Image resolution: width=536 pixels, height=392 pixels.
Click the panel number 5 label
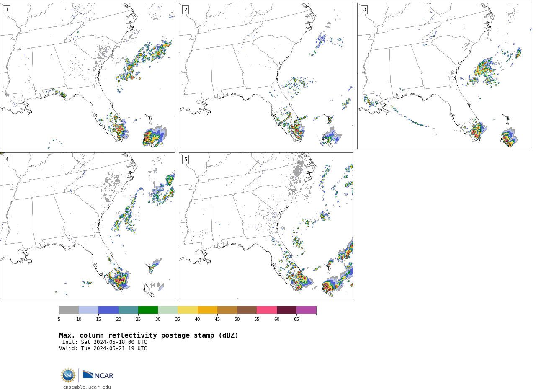(x=186, y=160)
